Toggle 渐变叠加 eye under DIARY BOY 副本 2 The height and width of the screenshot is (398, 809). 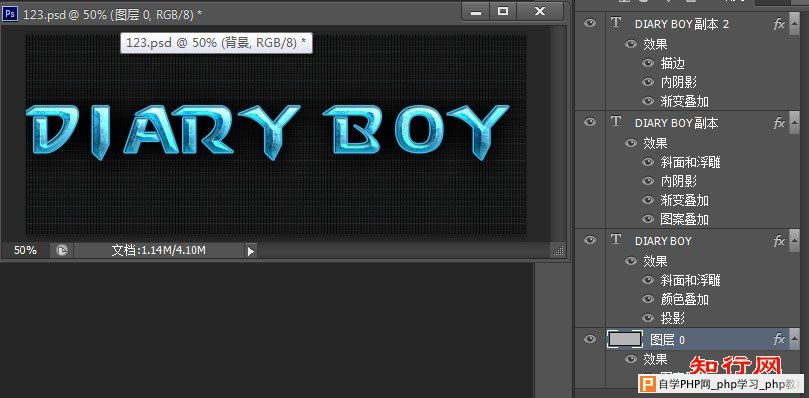648,101
